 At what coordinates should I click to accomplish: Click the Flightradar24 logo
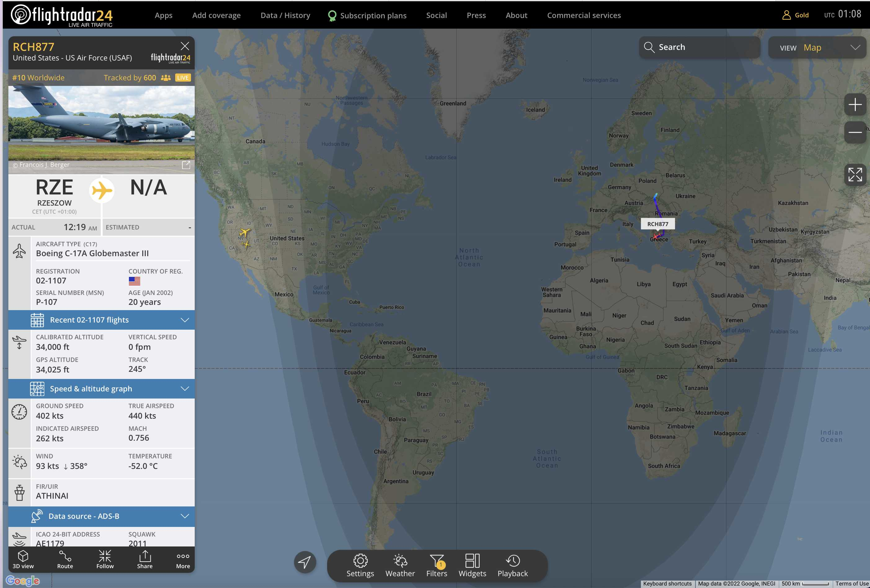(62, 16)
